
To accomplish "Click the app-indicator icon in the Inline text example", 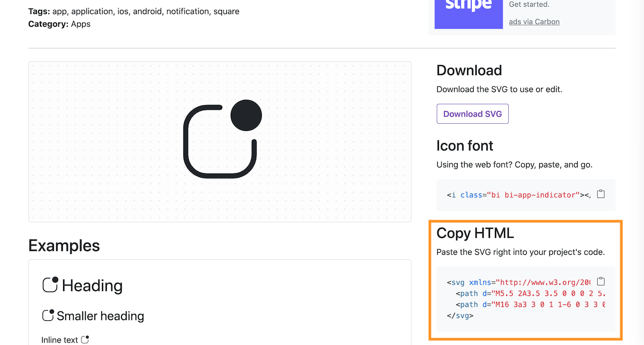I will coord(85,340).
